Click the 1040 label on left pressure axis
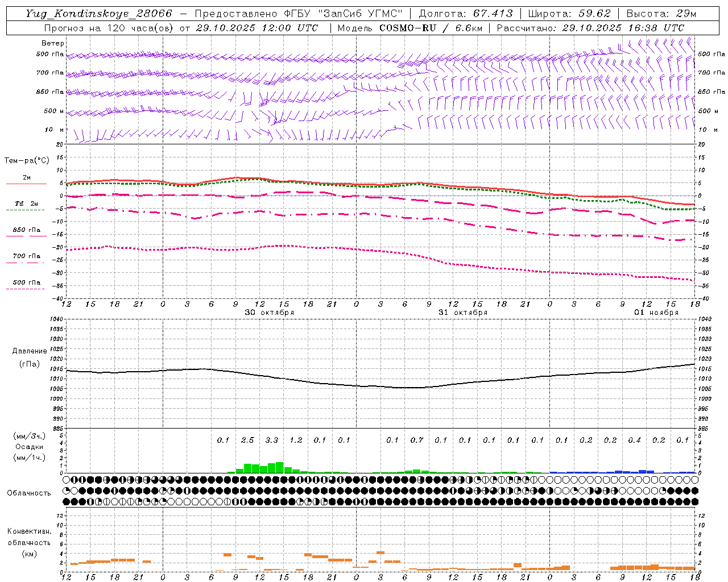Viewport: 728px width, 582px height. click(x=57, y=319)
